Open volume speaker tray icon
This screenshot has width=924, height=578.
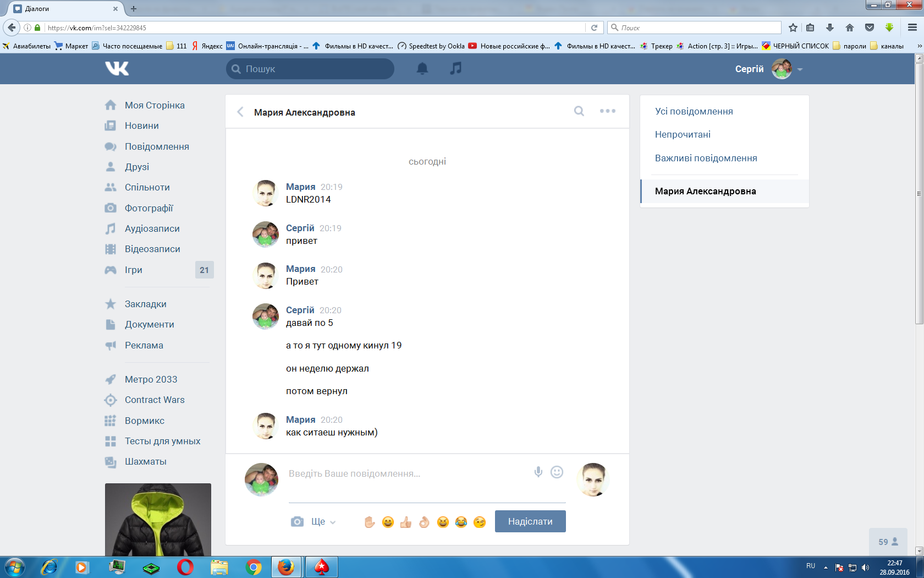pos(865,567)
